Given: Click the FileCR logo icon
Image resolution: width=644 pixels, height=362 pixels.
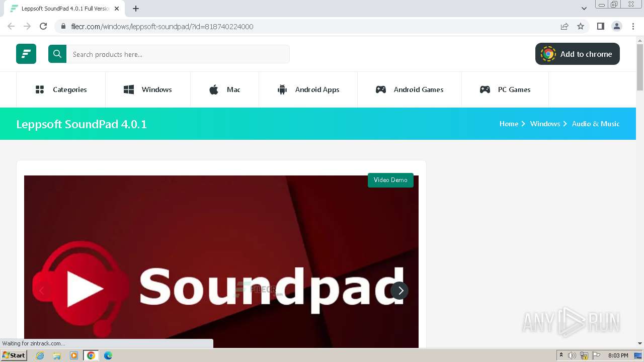Looking at the screenshot, I should tap(26, 54).
